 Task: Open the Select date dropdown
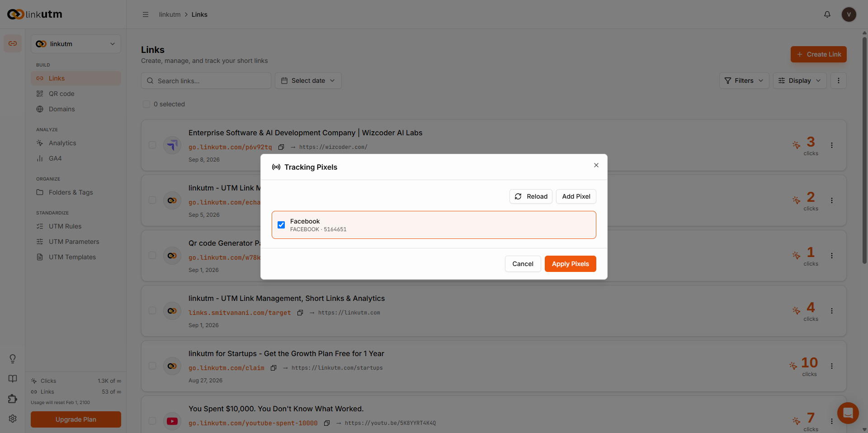point(308,81)
